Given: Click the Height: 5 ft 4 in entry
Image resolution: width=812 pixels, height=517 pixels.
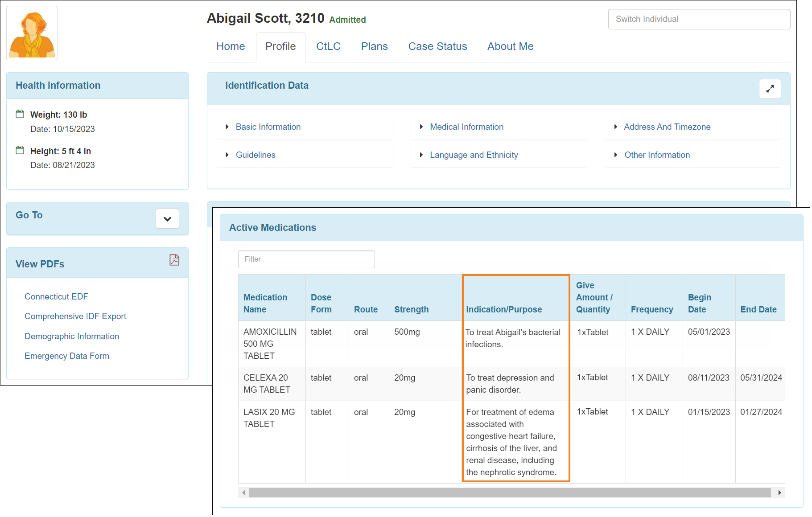Looking at the screenshot, I should [61, 152].
